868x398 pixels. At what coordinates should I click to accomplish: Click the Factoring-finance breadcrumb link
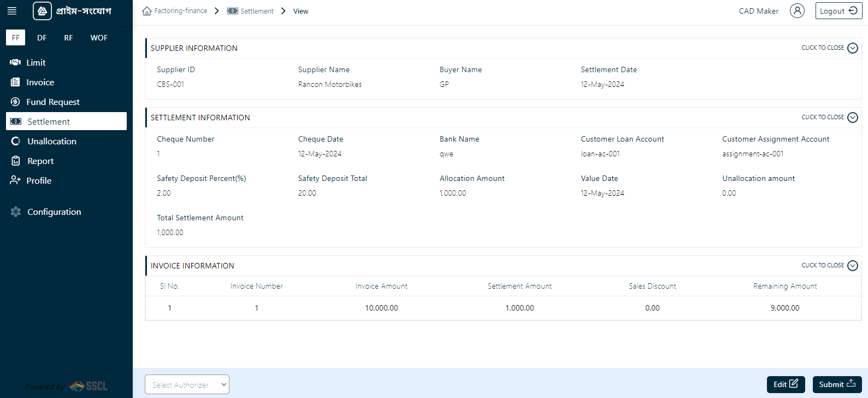point(181,11)
